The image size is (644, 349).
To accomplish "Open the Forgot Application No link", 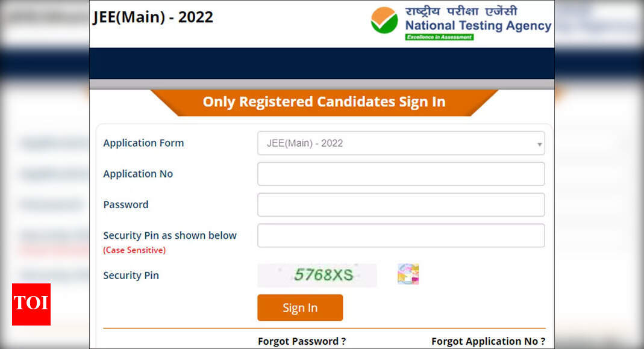I will (x=488, y=341).
